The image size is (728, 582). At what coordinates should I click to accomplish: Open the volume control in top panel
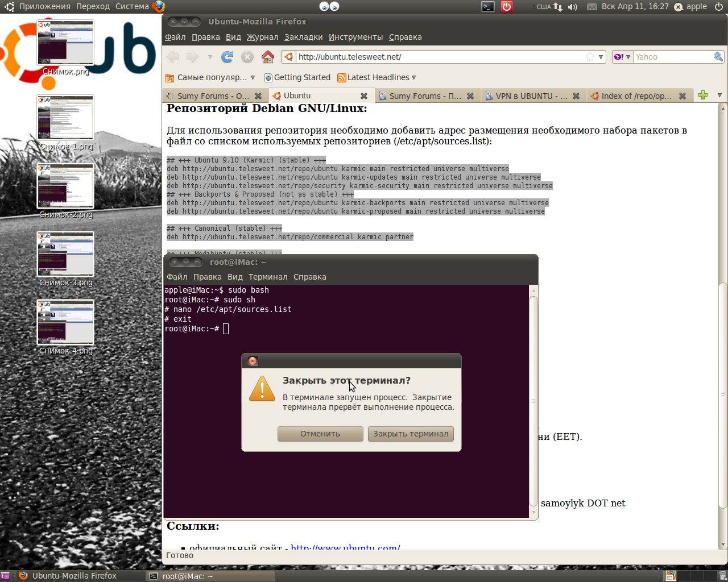(x=572, y=7)
